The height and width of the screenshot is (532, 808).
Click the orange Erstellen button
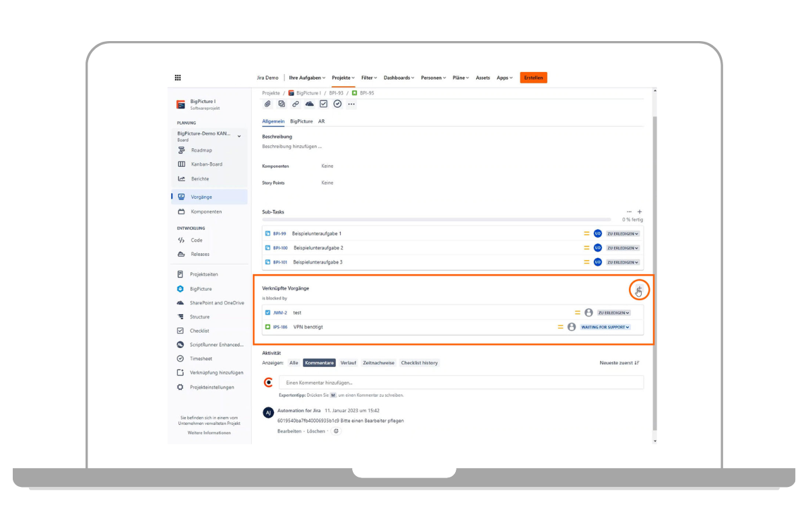[x=533, y=78]
